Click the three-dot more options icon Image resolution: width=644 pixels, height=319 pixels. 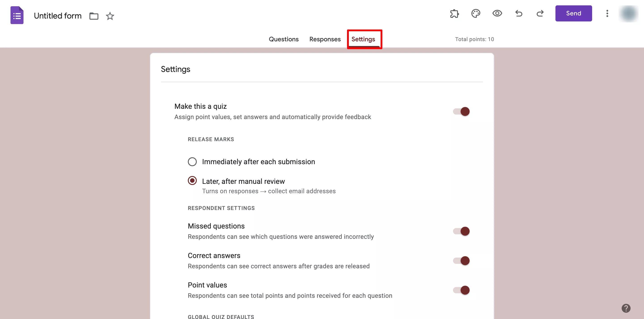pos(607,14)
